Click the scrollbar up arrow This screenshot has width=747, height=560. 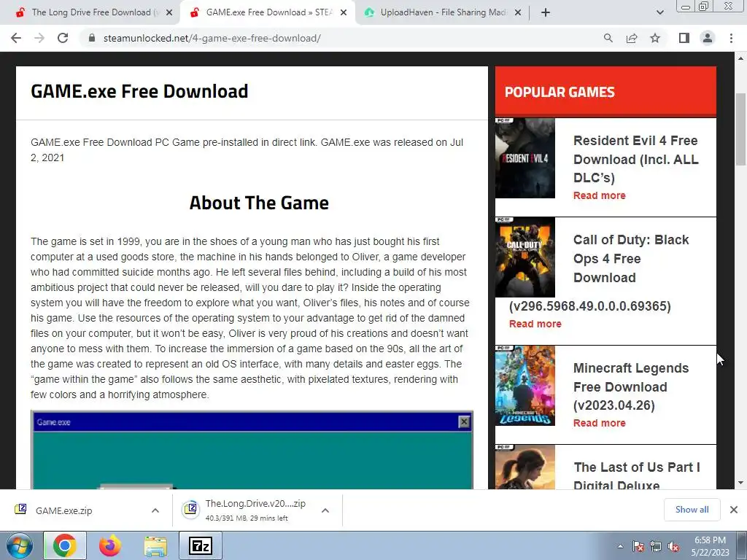click(x=740, y=58)
